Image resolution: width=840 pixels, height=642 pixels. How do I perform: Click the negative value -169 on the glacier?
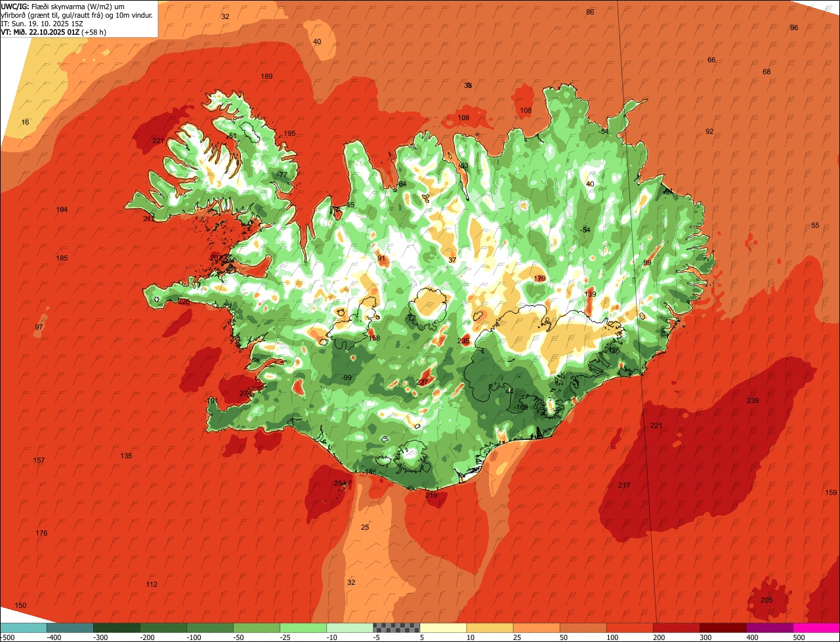pos(521,407)
